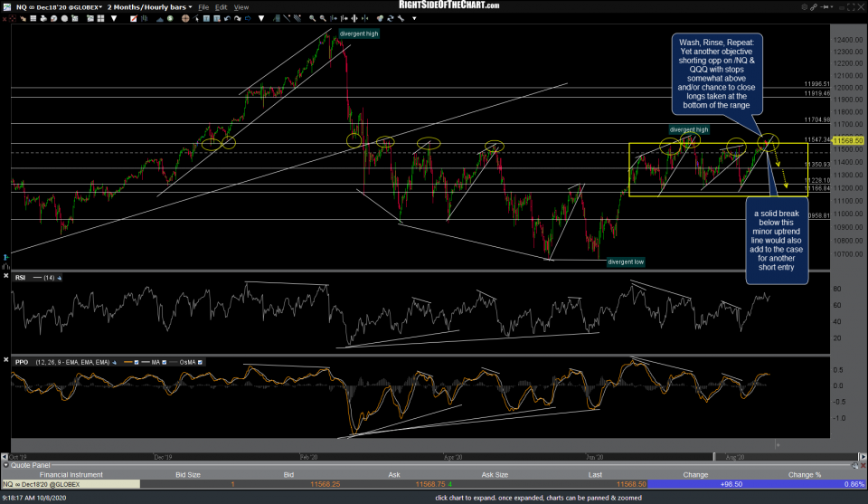Edit RSI indicator settings arrow icon
This screenshot has width=868, height=504.
[x=60, y=278]
